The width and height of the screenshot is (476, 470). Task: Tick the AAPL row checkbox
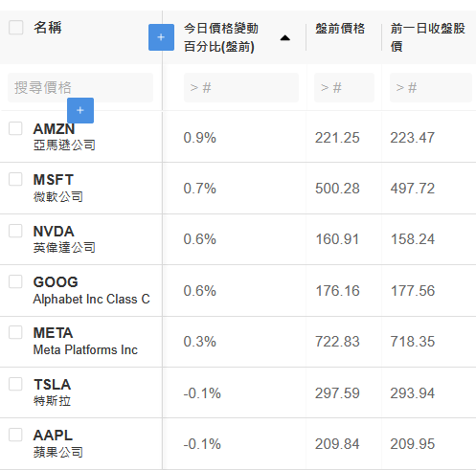(x=15, y=435)
